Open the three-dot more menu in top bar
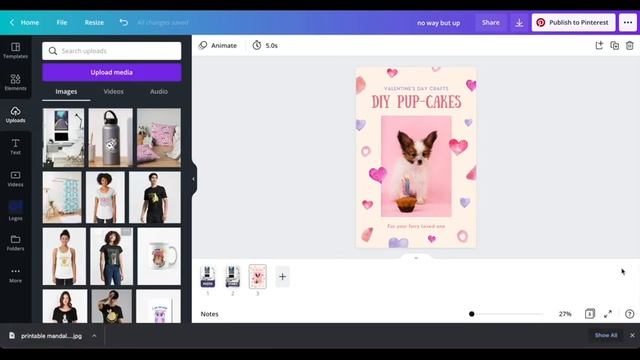Screen dimensions: 640x360 628,23
